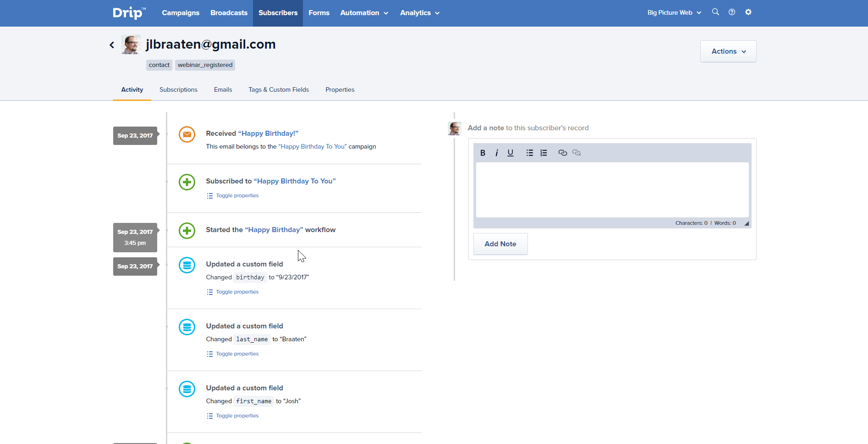
Task: Open Big Picture Web account dropdown
Action: coord(674,12)
